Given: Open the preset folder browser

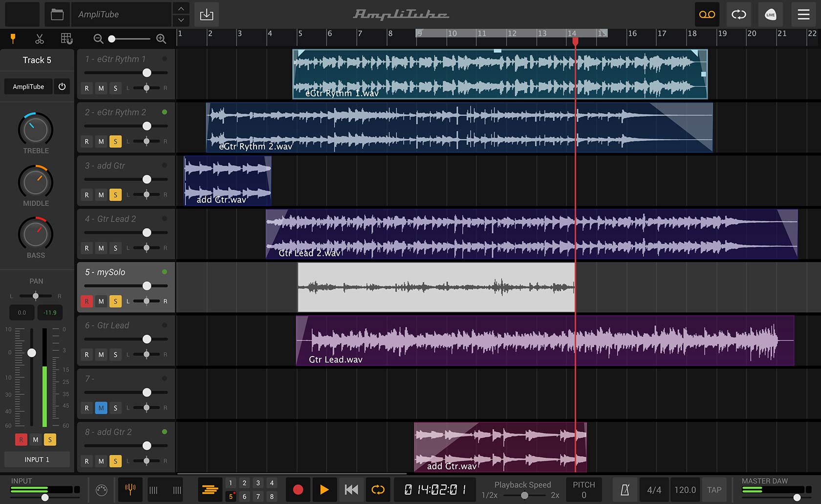Looking at the screenshot, I should 57,14.
